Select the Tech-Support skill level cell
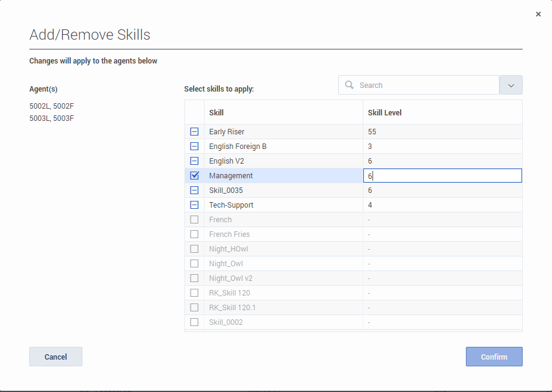Viewport: 552px width, 392px height. (442, 205)
